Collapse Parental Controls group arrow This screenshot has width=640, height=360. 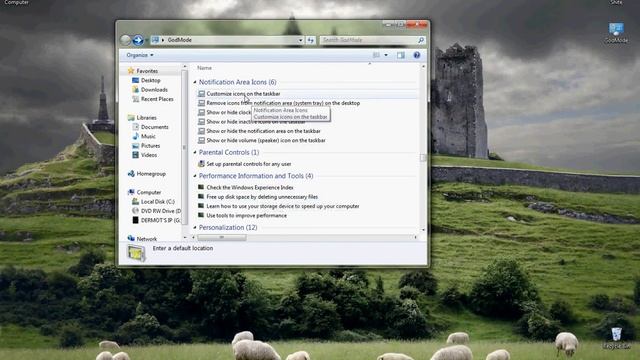(x=195, y=153)
